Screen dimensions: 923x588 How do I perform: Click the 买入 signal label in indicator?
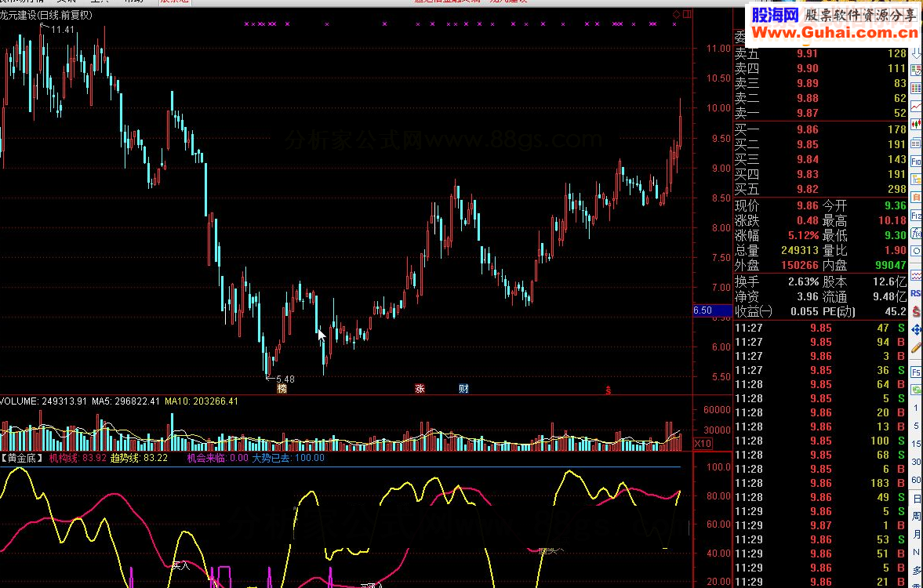(x=180, y=565)
